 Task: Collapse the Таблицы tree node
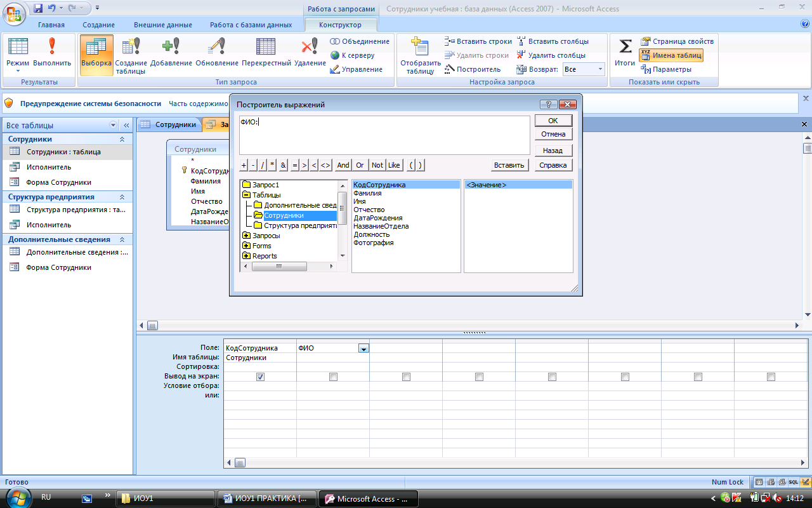coord(246,195)
